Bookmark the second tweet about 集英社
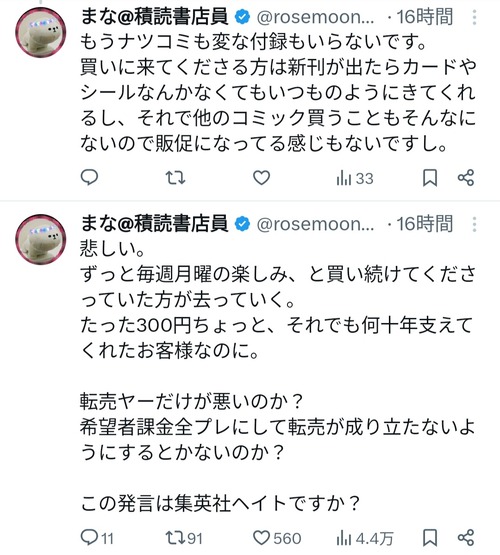This screenshot has width=500, height=555. point(430,538)
